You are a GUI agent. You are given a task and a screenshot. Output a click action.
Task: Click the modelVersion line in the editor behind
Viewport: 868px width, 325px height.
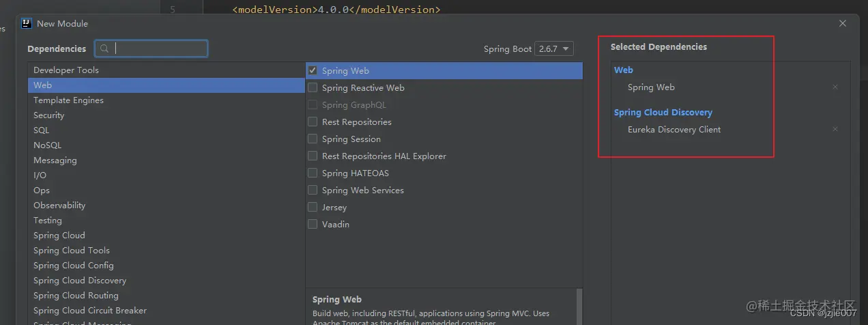tap(336, 10)
